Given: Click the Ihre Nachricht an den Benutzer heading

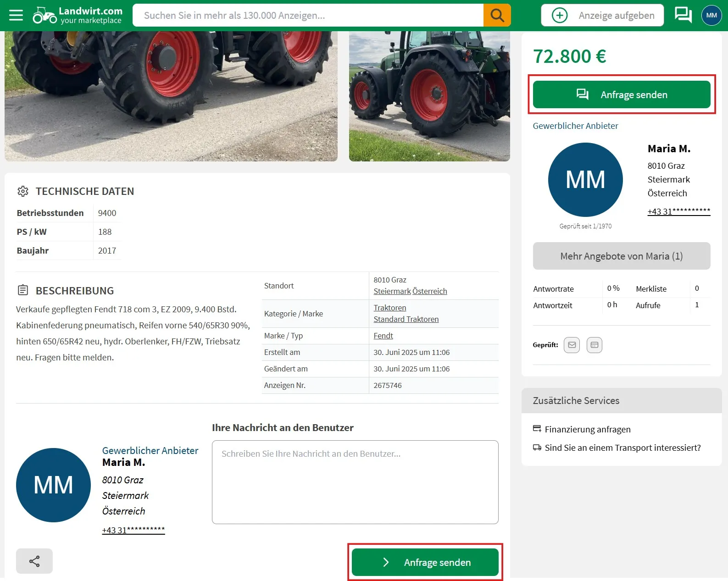Looking at the screenshot, I should (x=283, y=427).
